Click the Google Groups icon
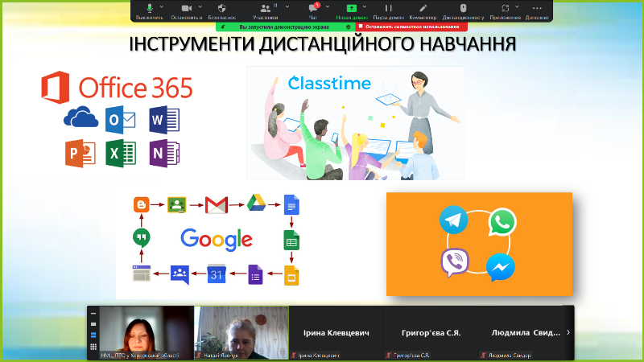Screen dimensions: 644x362 click(x=180, y=274)
